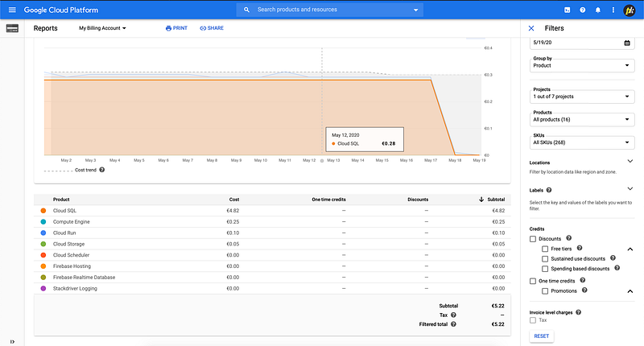Open the three-dot more options menu
Image resolution: width=644 pixels, height=346 pixels.
click(613, 10)
